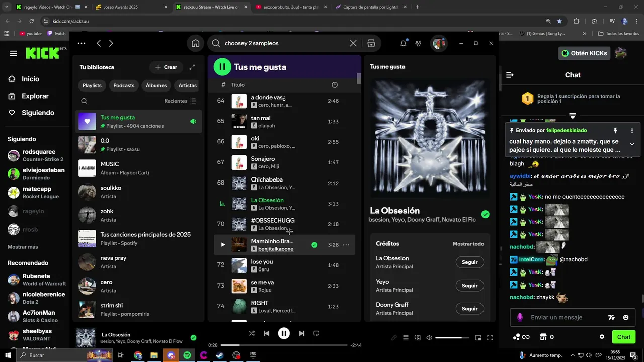644x362 pixels.
Task: Show more followed channels (Mostrar más)
Action: point(23,247)
